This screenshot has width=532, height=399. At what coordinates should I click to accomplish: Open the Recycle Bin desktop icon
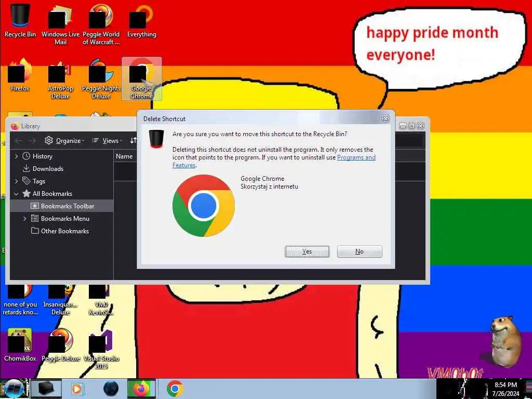20,20
